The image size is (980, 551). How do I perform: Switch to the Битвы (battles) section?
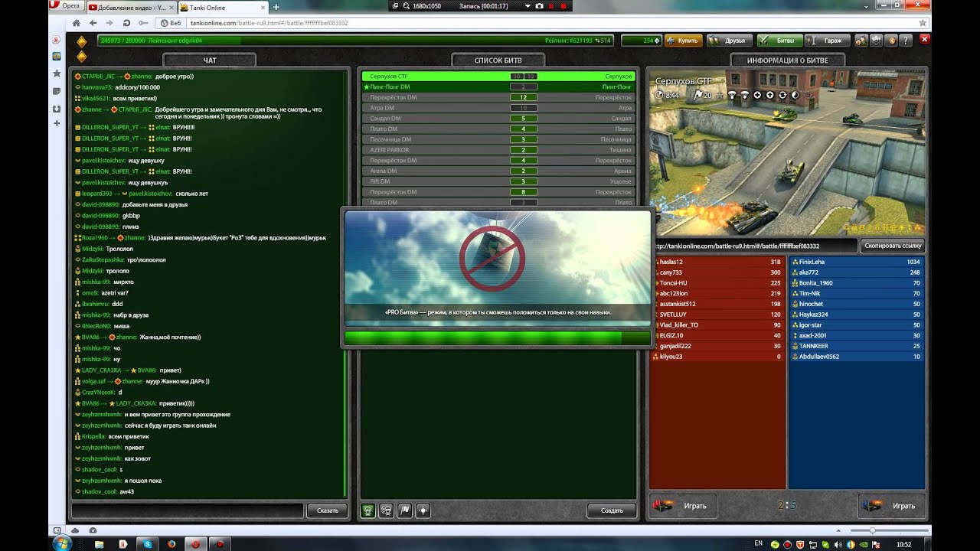pyautogui.click(x=779, y=40)
